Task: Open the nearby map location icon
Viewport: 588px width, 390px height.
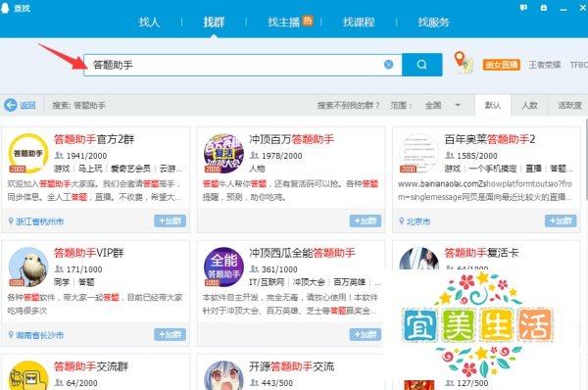Action: pos(464,63)
